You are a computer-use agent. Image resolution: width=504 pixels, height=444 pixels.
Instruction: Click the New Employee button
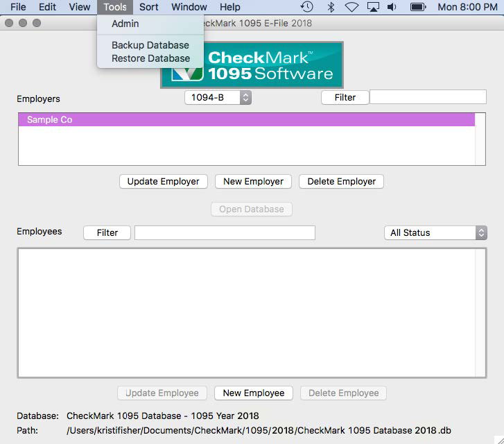tap(254, 393)
